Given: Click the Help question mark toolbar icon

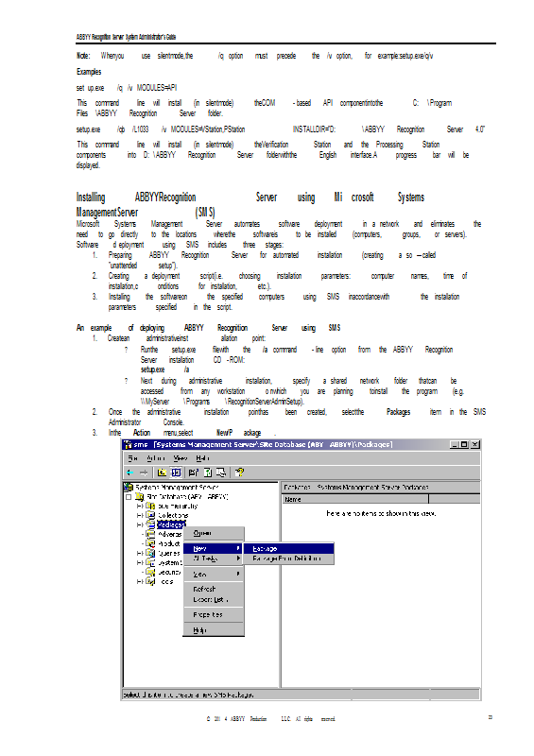Looking at the screenshot, I should [x=239, y=472].
